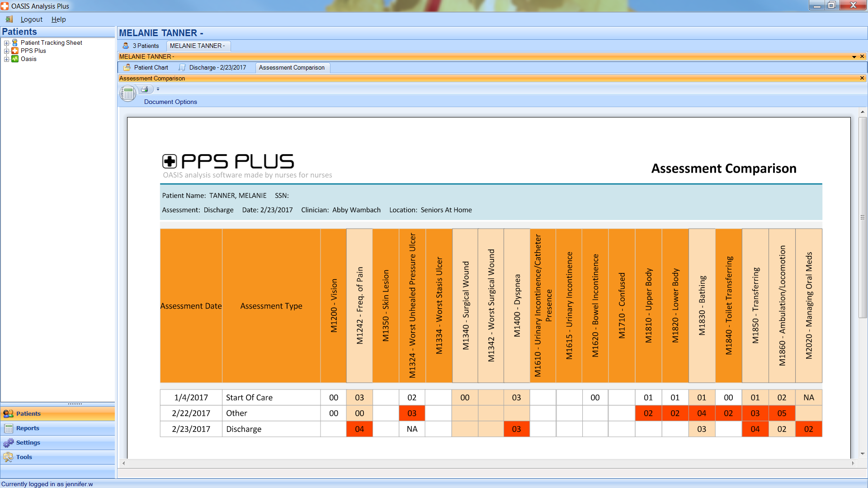The image size is (868, 488).
Task: Click the Reports icon in navigation pane
Action: pos(9,428)
